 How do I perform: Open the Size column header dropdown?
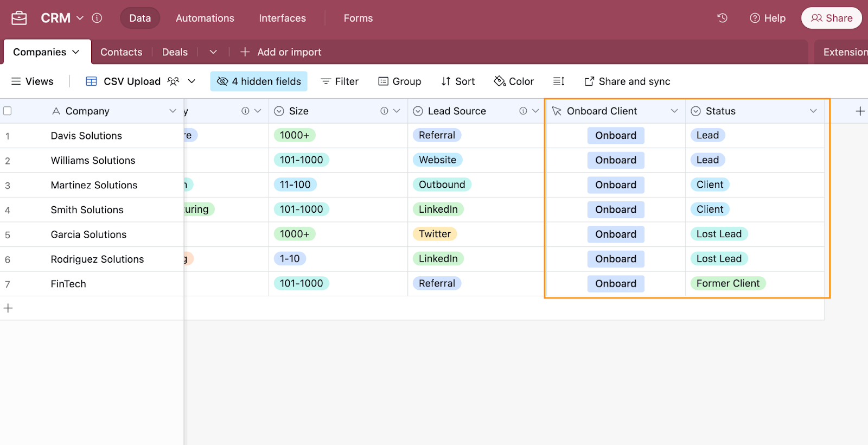(397, 111)
